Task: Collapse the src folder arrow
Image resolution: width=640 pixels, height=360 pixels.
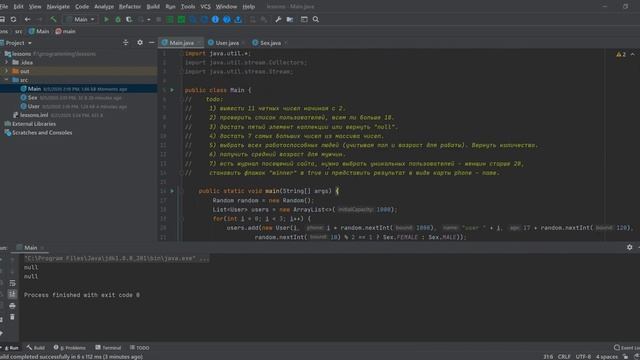Action: (6, 80)
